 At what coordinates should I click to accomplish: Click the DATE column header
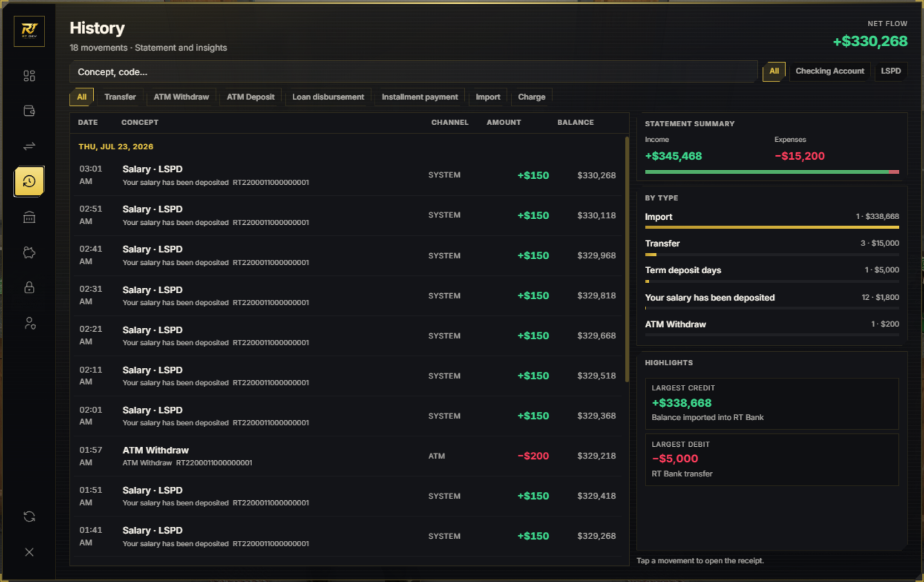[x=88, y=122]
